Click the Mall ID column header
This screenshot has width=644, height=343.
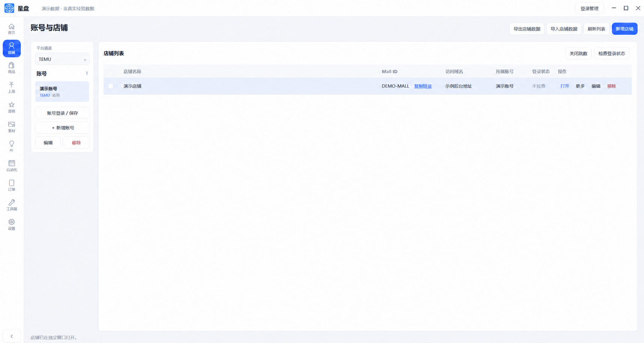tap(390, 72)
